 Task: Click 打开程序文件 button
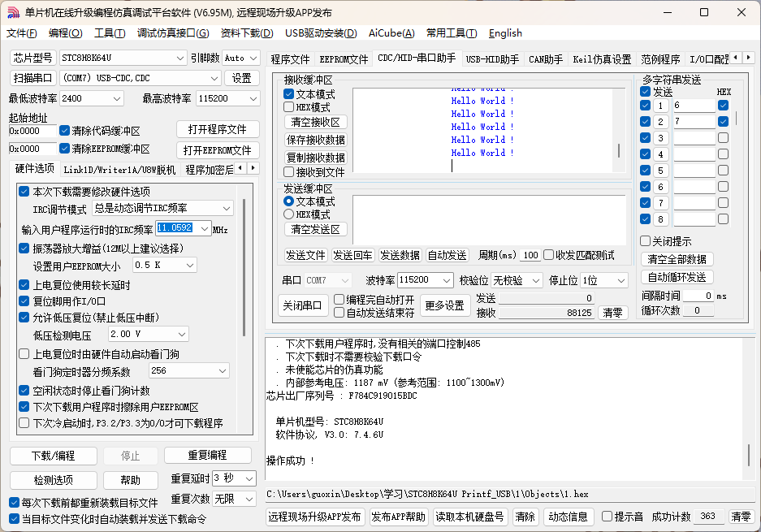point(218,130)
